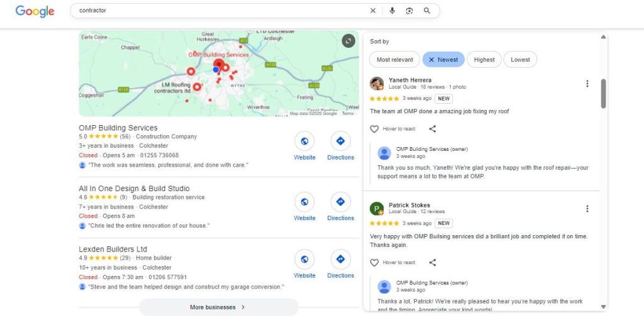Open the All In One Design & Build Studio listing

coord(135,189)
